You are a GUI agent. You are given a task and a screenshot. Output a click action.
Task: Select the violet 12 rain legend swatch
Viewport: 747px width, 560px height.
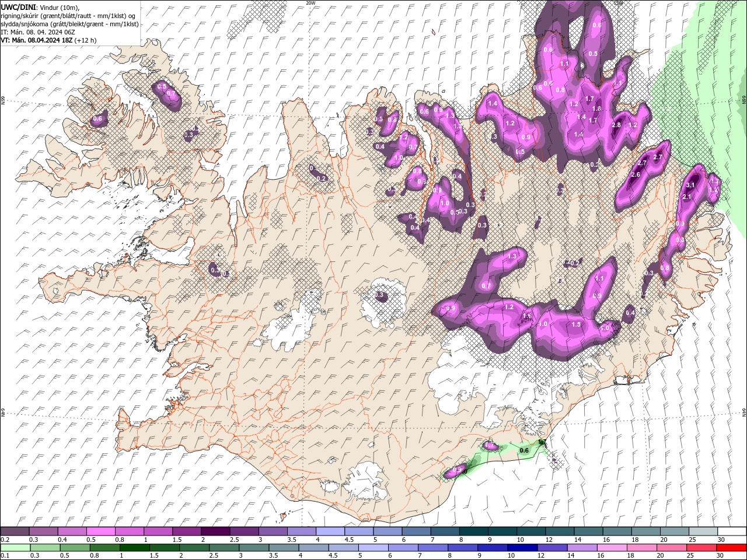point(552,547)
